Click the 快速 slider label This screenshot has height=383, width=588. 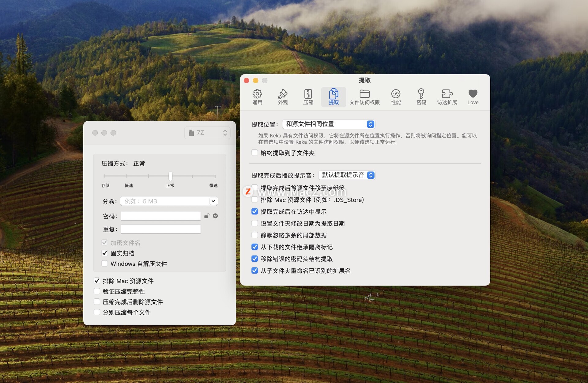[129, 185]
